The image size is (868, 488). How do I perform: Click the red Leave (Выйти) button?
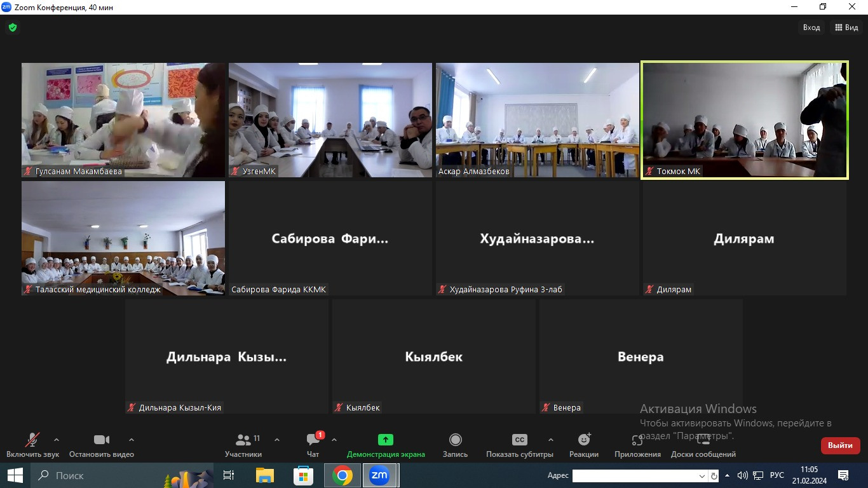tap(840, 445)
